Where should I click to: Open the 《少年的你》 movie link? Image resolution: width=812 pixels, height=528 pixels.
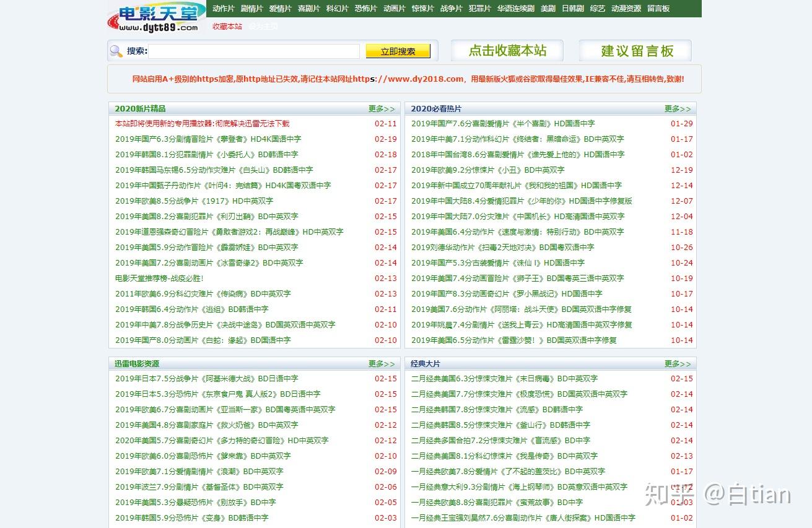[x=522, y=201]
